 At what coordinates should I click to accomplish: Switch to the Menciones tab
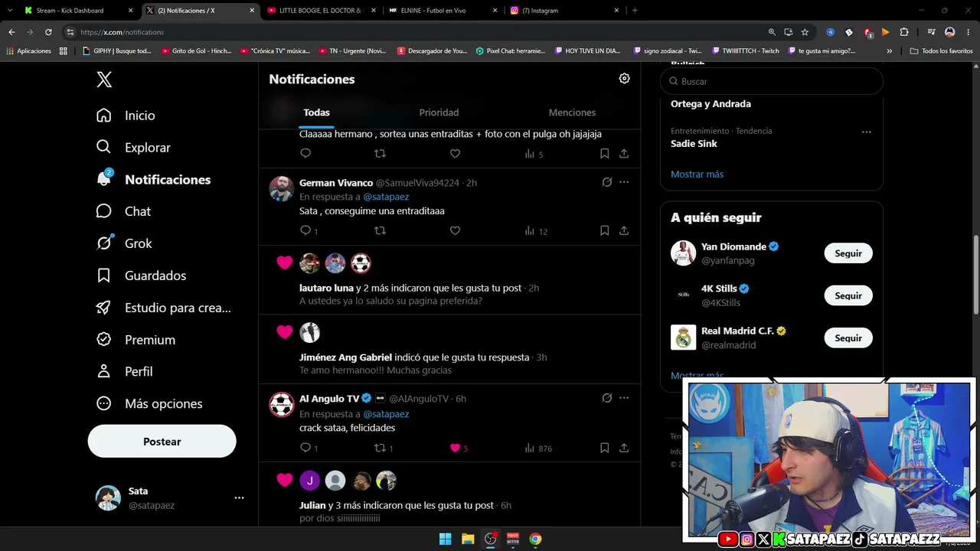(572, 112)
